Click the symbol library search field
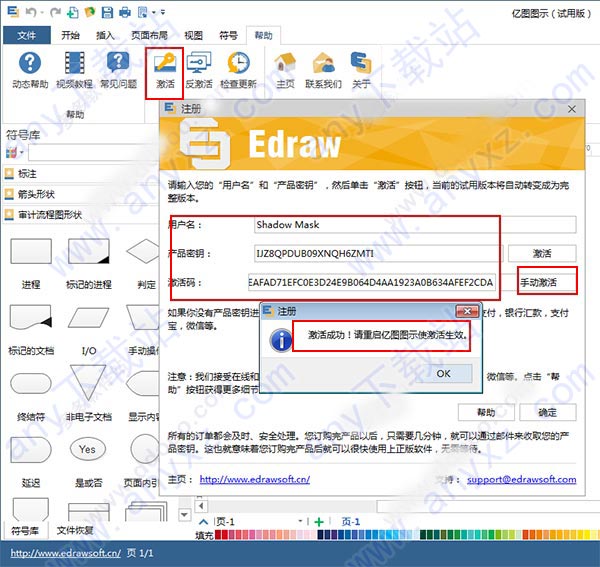The image size is (600, 567). tap(93, 153)
